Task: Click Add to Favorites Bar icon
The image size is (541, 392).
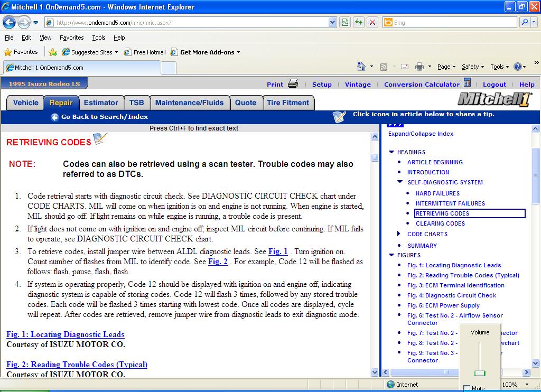Action: (53, 52)
